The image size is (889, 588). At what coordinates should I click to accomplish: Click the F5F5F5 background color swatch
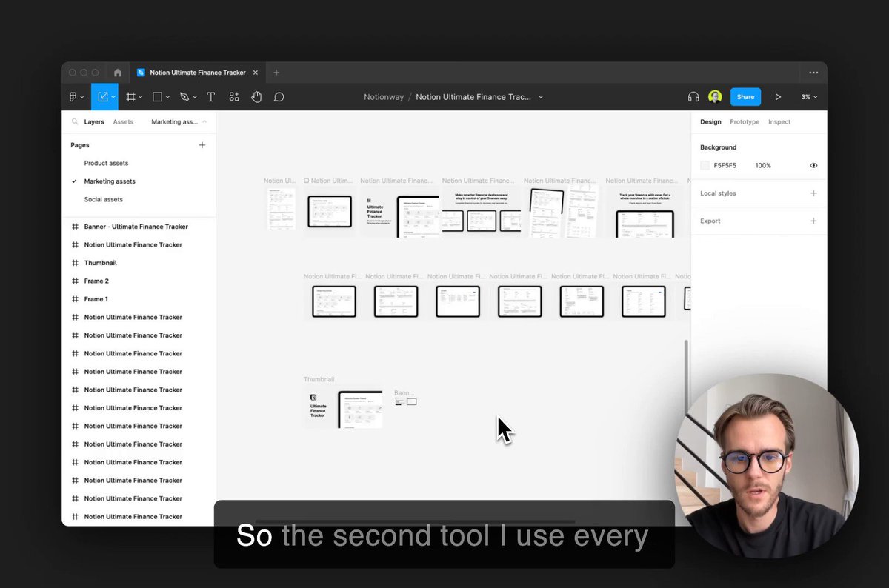(705, 166)
